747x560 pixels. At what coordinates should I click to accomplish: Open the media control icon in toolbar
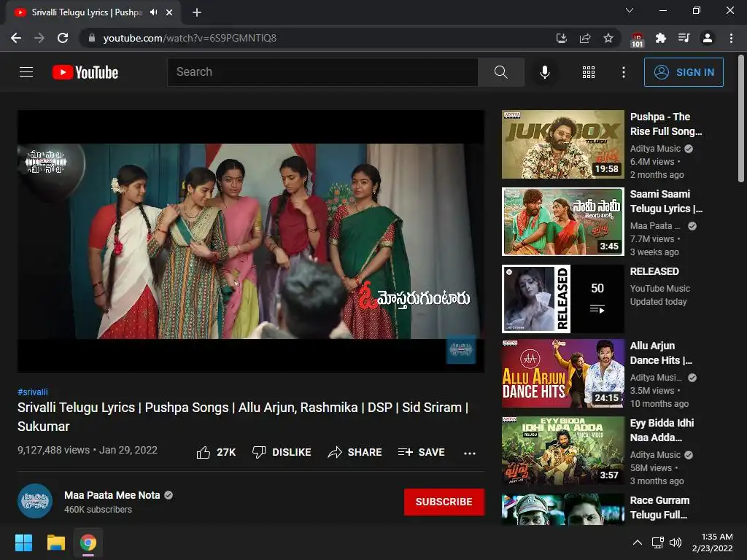click(x=684, y=38)
